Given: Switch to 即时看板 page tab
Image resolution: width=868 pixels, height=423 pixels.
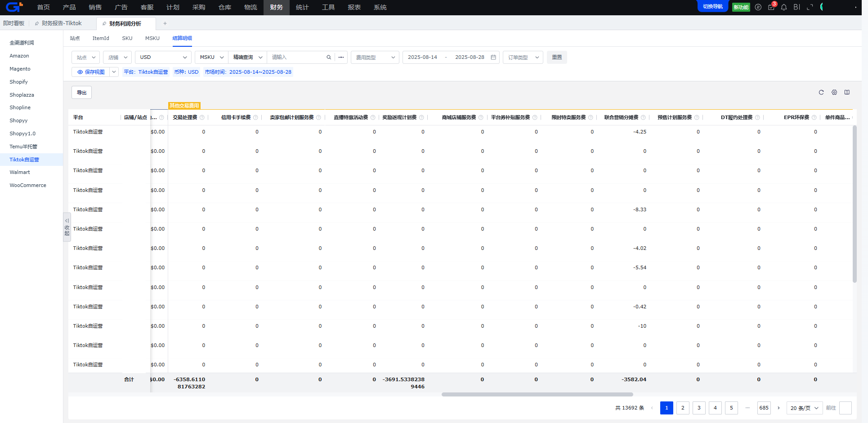Looking at the screenshot, I should pos(14,23).
